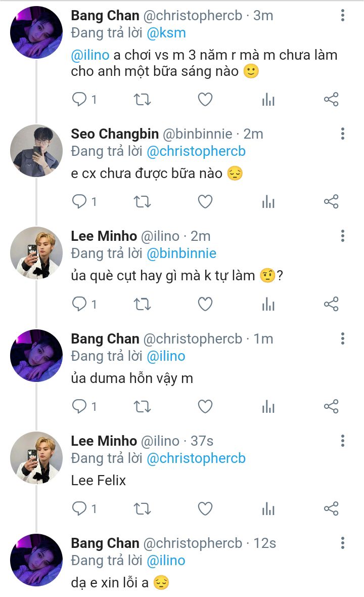
Task: Open the @ksm profile link
Action: 166,33
